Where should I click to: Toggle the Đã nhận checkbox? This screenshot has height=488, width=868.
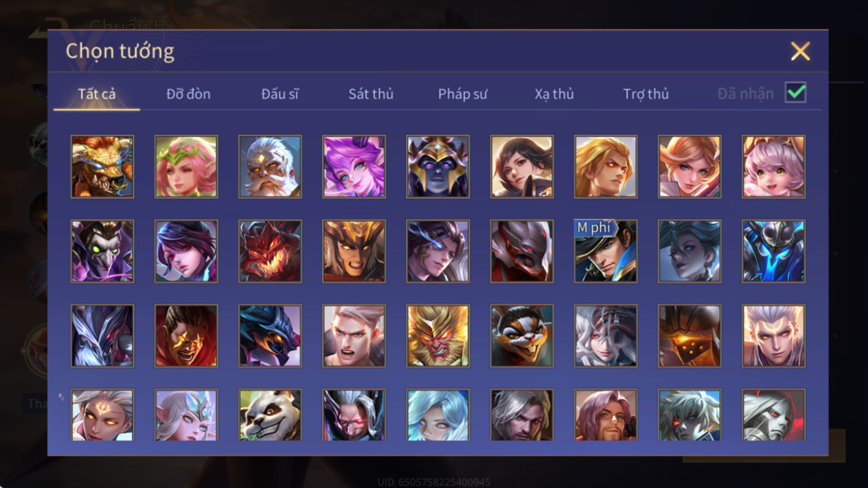click(x=795, y=92)
